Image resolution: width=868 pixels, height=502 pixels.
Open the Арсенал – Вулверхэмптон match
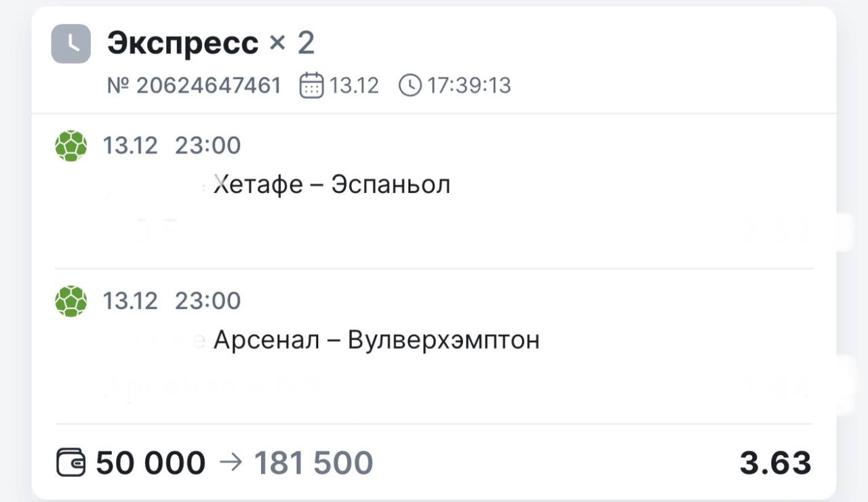[376, 340]
